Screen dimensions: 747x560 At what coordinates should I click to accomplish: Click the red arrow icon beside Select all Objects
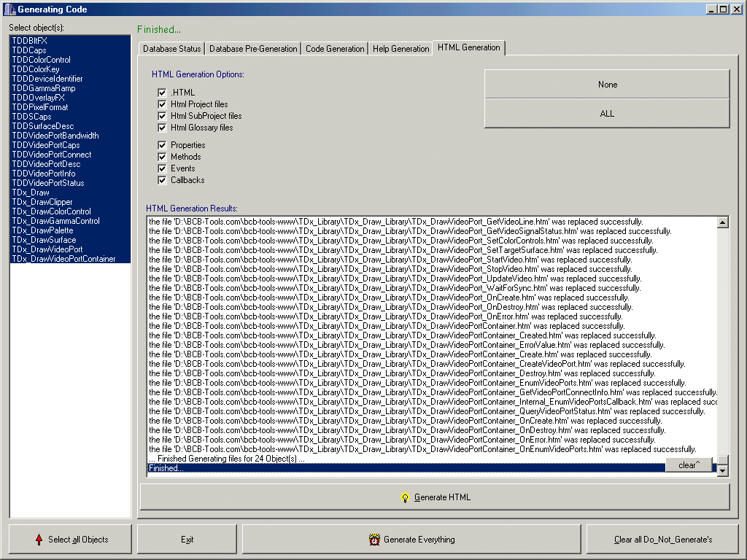coord(39,540)
